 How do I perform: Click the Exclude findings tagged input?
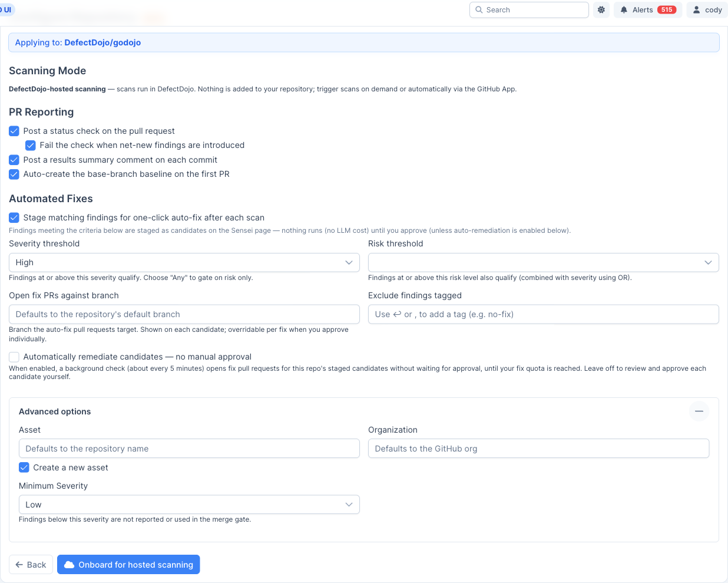click(x=544, y=314)
